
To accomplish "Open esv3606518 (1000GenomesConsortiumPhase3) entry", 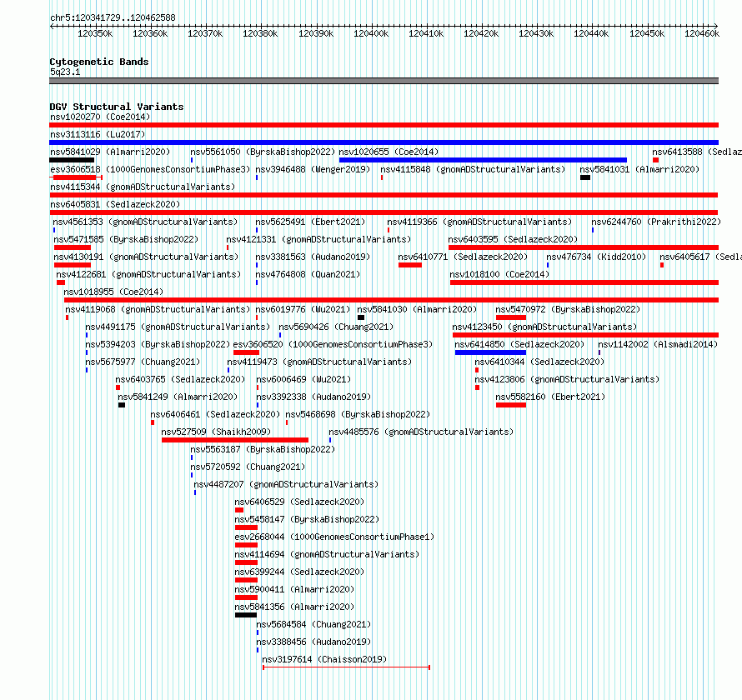I will tap(149, 169).
